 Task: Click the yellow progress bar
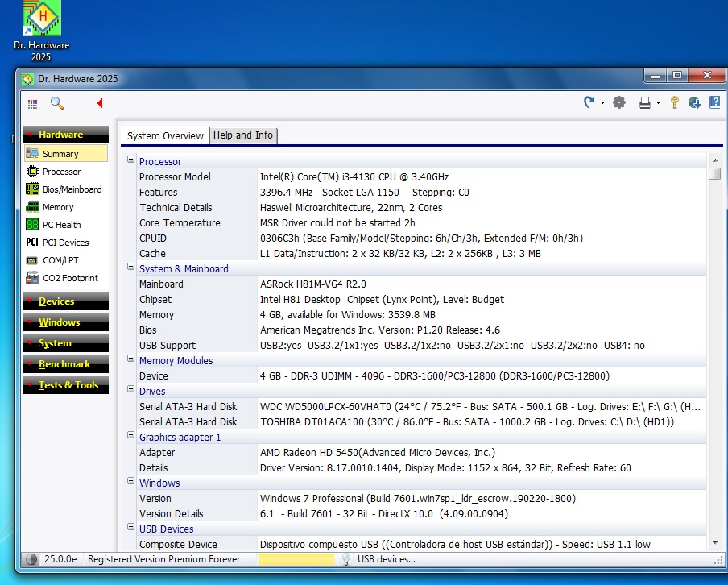296,559
